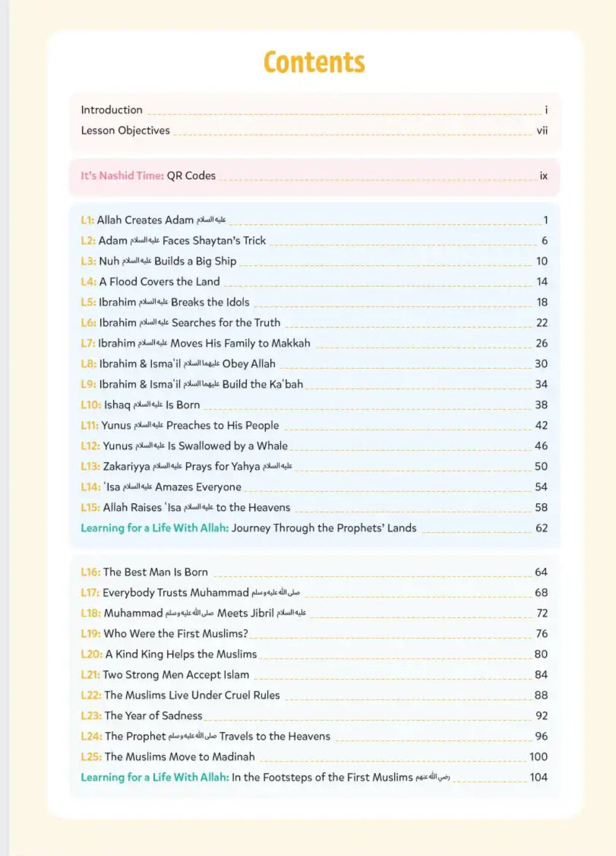Open Lesson 10: Ishaq Is Born

click(x=141, y=405)
